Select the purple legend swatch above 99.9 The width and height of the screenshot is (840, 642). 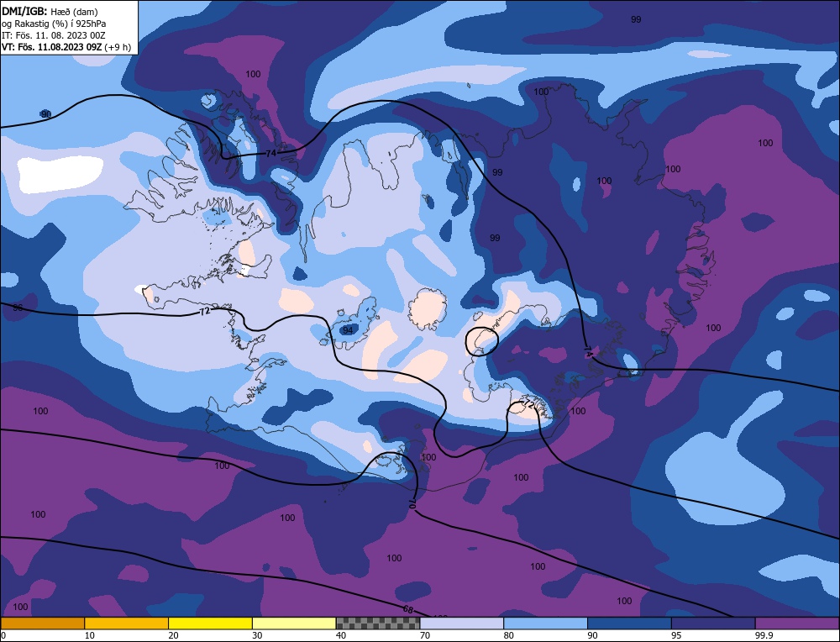[797, 624]
